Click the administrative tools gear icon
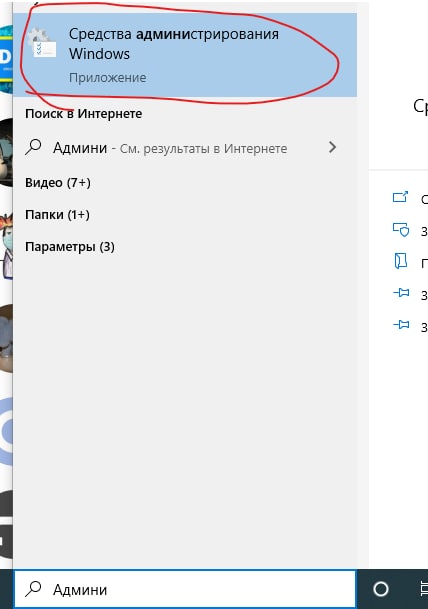428x609 pixels. pos(43,43)
